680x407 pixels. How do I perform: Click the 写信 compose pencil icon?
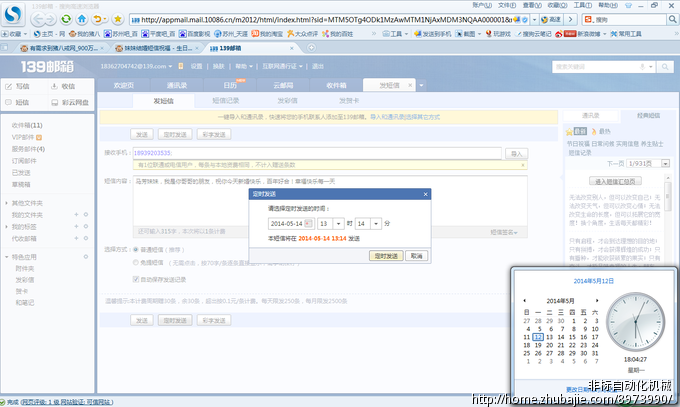point(9,87)
